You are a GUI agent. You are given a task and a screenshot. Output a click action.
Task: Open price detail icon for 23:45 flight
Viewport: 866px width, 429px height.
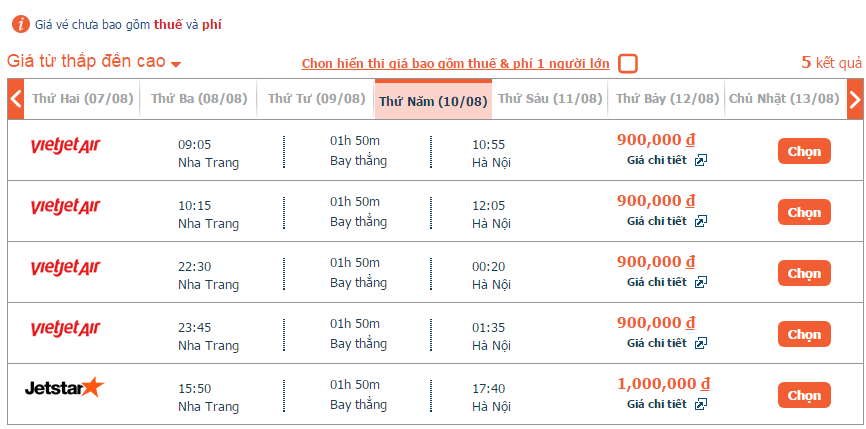(x=701, y=343)
